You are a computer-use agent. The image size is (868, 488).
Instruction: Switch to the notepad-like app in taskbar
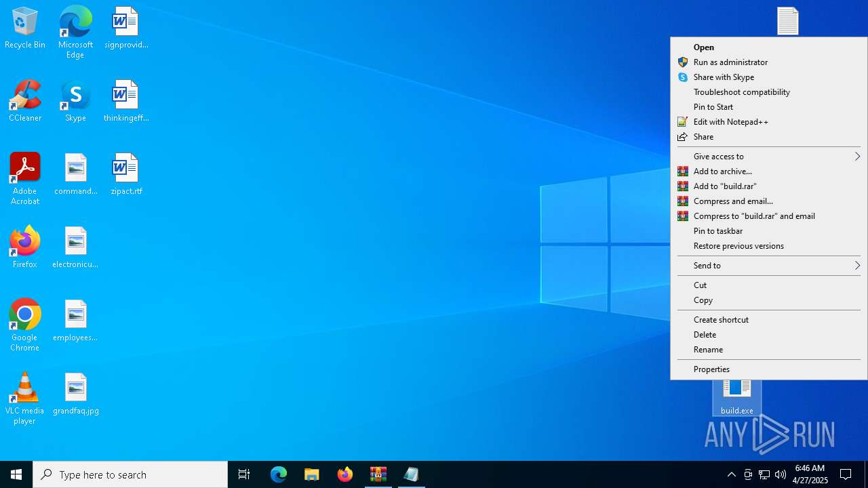pos(412,474)
